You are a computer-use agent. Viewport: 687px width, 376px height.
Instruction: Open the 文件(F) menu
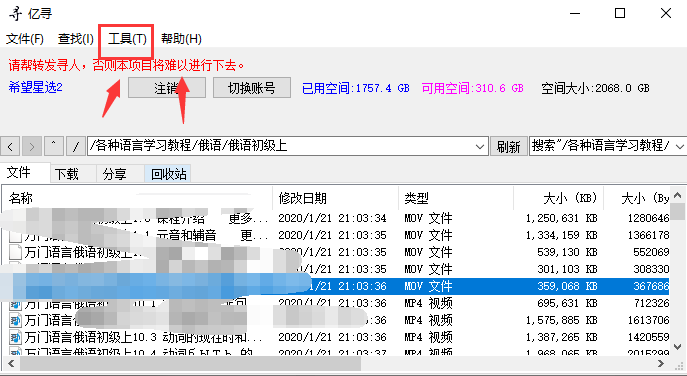click(x=25, y=39)
